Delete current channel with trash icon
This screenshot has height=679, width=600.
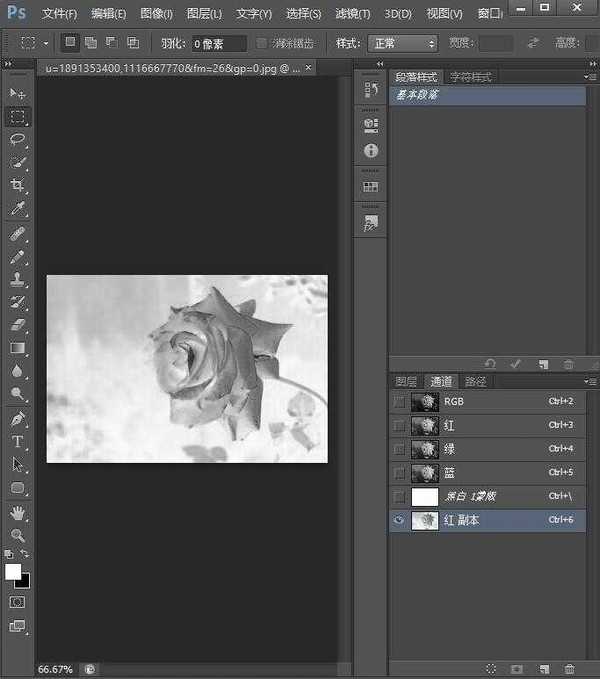pos(570,668)
